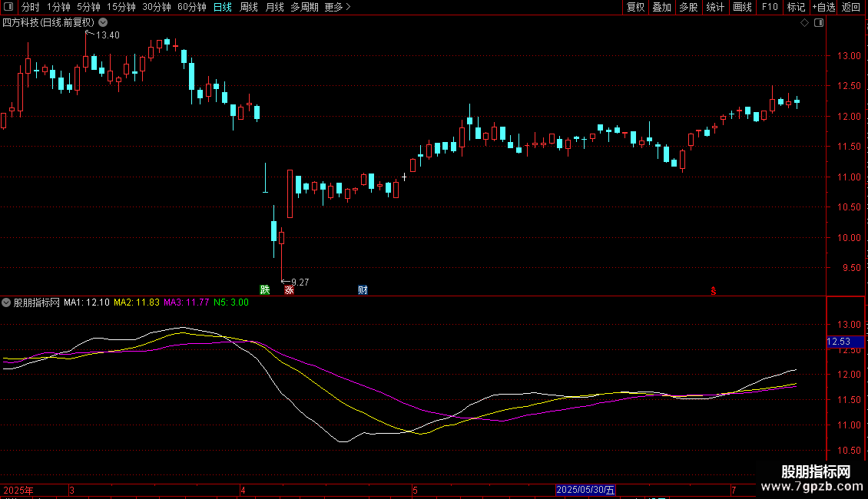Click the MA2: 11.83 value
The image size is (868, 499).
click(x=136, y=302)
